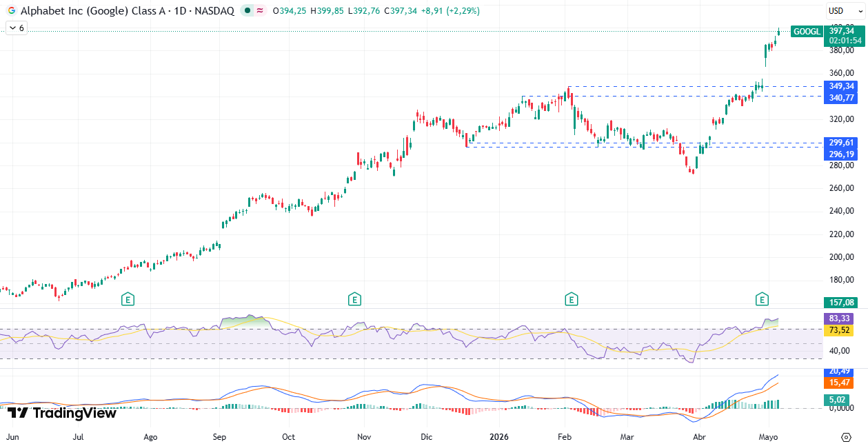Click the Feb label on time axis
Viewport: 868px width, 446px height.
coord(565,437)
